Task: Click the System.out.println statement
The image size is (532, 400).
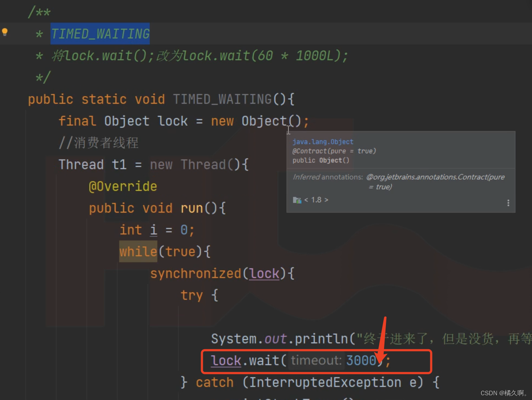Action: click(x=371, y=339)
